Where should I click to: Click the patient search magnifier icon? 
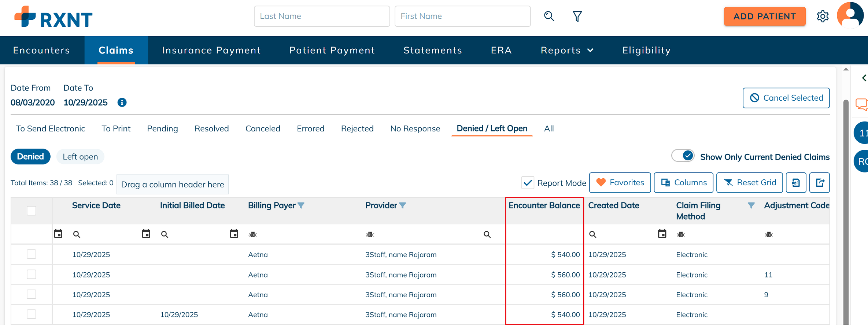point(549,16)
